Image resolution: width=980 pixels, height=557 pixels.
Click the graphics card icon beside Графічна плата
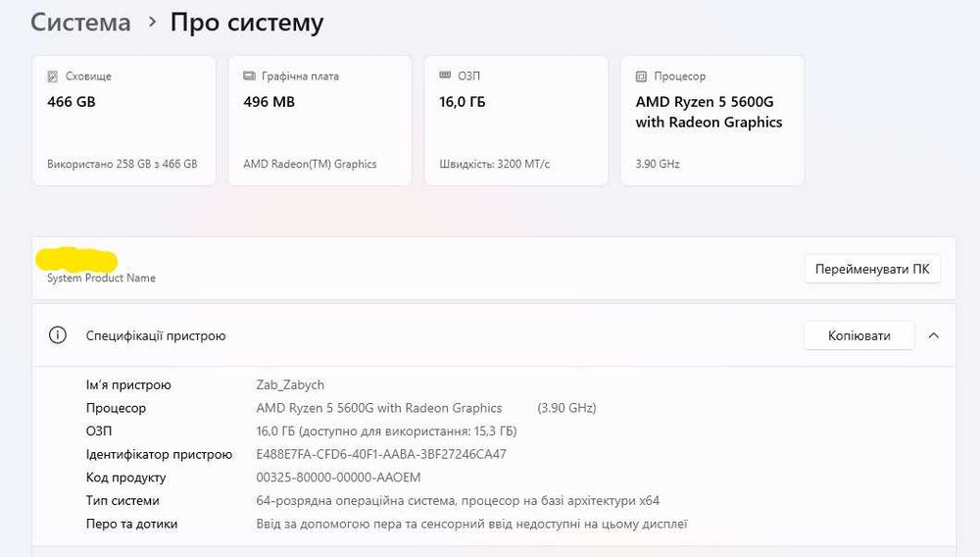(249, 76)
